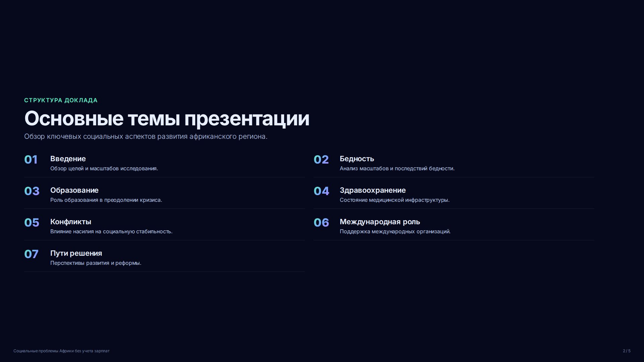Click the number 03
The image size is (644, 362).
(32, 191)
